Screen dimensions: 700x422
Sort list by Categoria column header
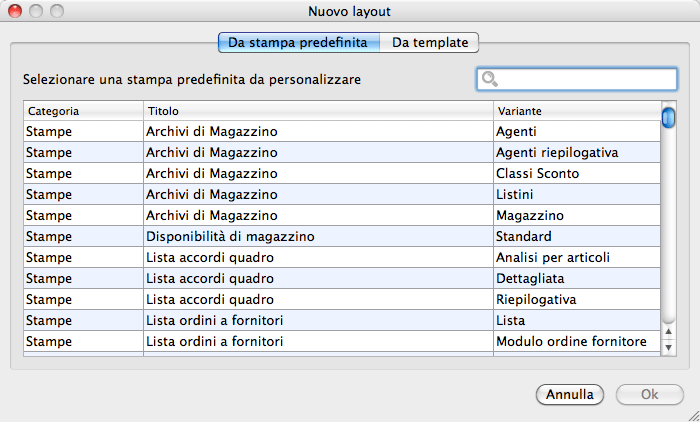82,110
